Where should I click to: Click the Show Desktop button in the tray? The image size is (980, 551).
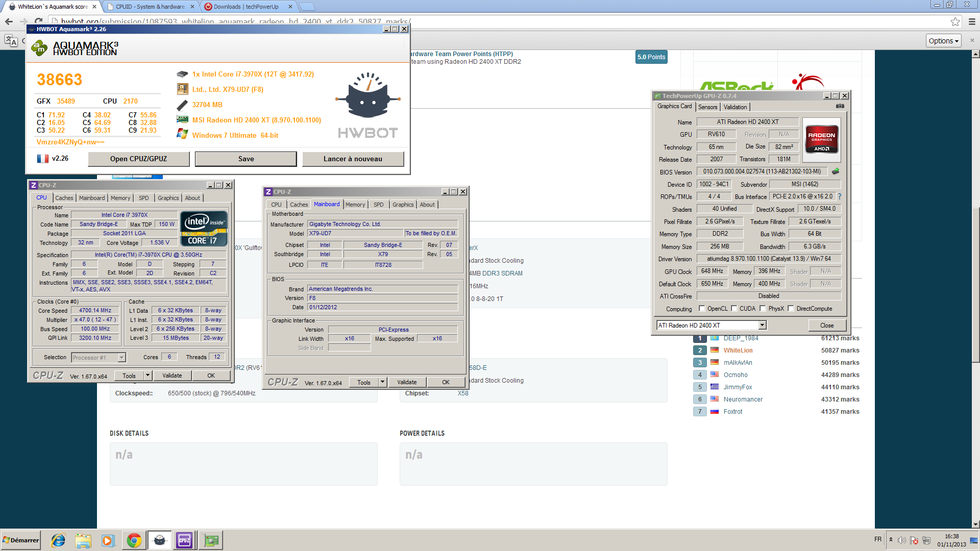point(974,540)
